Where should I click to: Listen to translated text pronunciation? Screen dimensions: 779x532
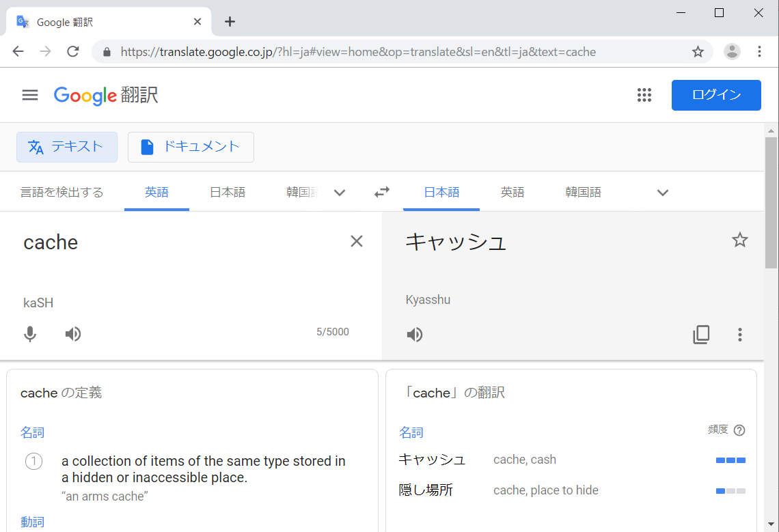point(415,335)
